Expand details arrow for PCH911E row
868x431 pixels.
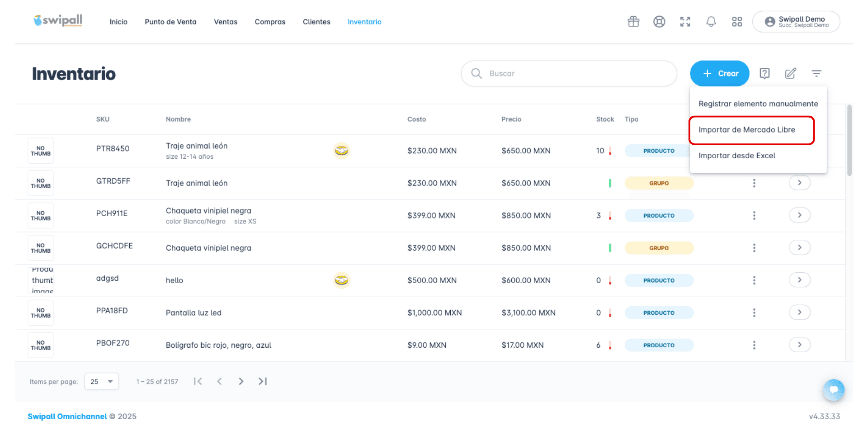(799, 215)
